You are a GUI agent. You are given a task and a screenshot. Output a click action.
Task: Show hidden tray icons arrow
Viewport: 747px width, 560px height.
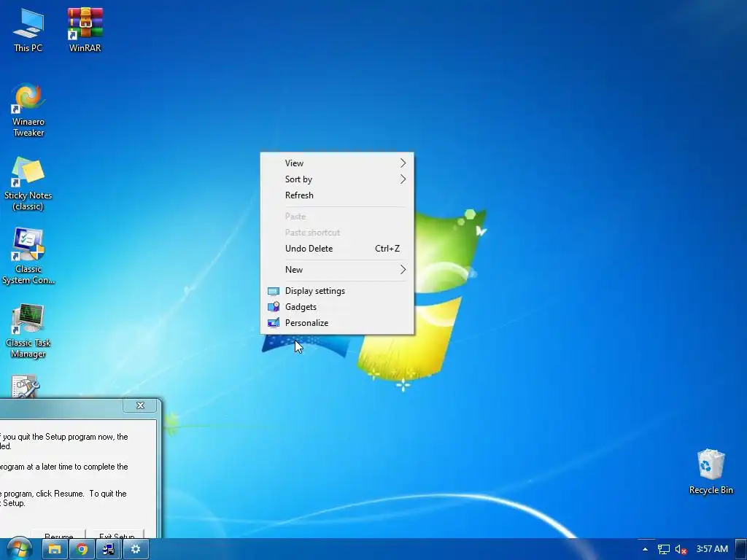tap(645, 549)
